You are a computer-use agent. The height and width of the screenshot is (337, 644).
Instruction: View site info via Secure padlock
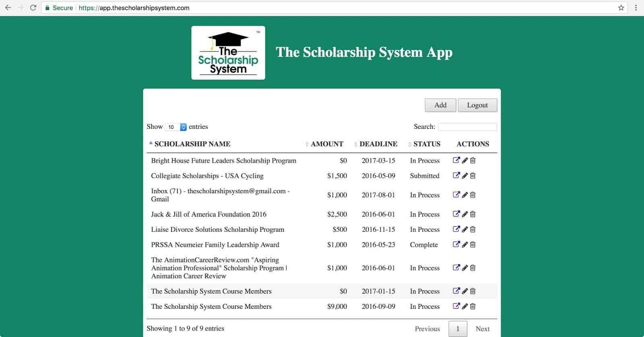click(59, 8)
